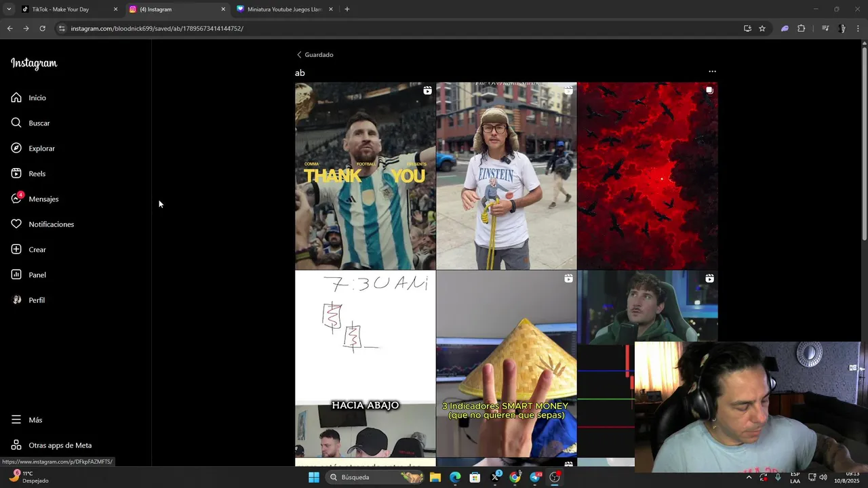Close the Miniatura Youtube tab
This screenshot has height=488, width=868.
point(330,9)
